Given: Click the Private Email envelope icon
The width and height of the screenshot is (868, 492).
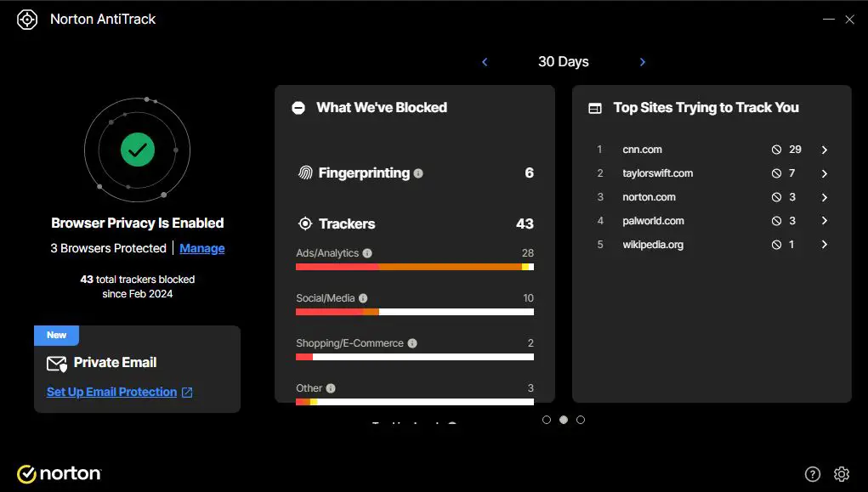Looking at the screenshot, I should click(56, 362).
